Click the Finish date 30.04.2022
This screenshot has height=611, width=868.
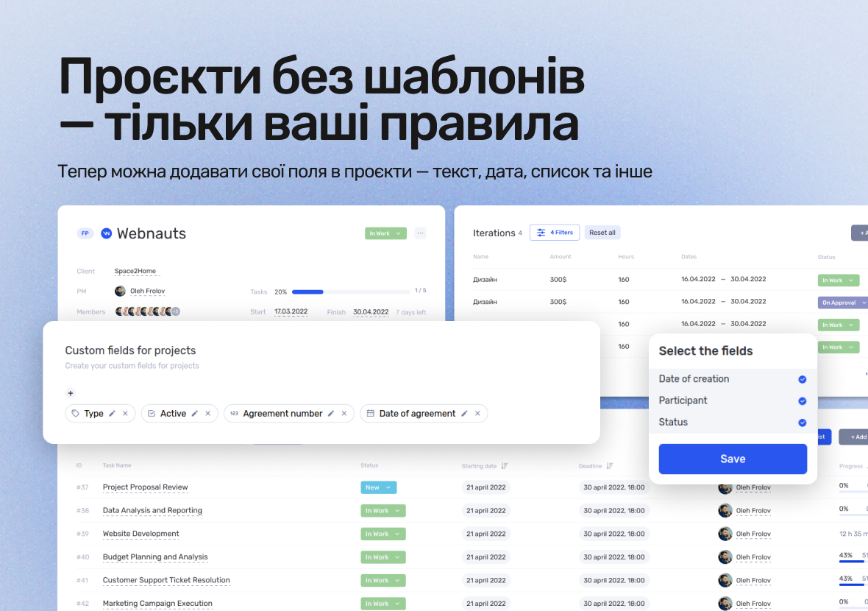pos(370,312)
